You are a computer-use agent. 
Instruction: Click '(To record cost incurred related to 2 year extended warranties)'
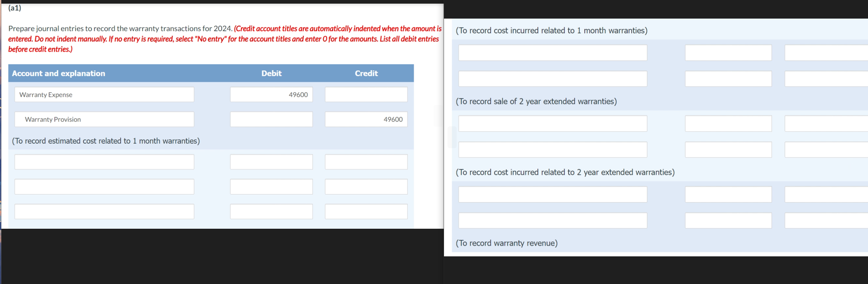point(565,172)
